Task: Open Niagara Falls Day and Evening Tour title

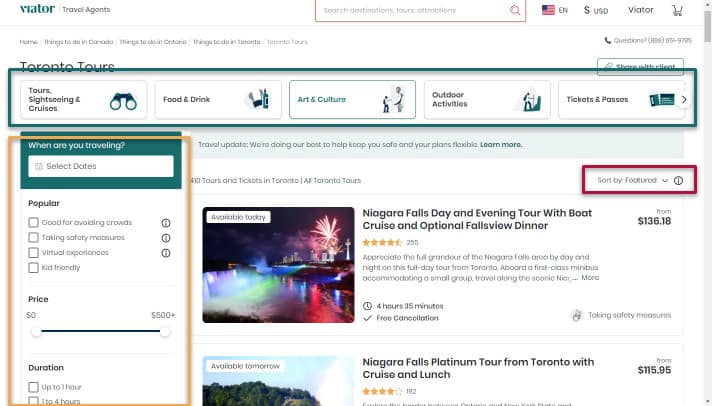Action: pyautogui.click(x=477, y=219)
